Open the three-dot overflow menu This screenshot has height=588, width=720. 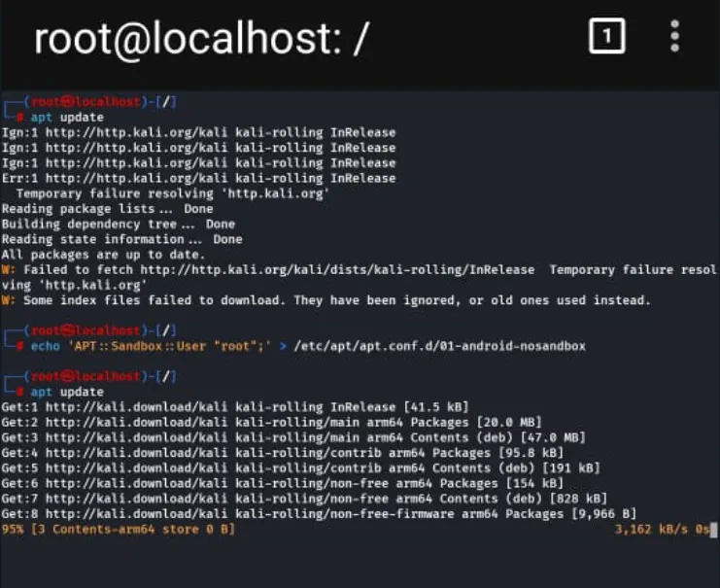674,38
